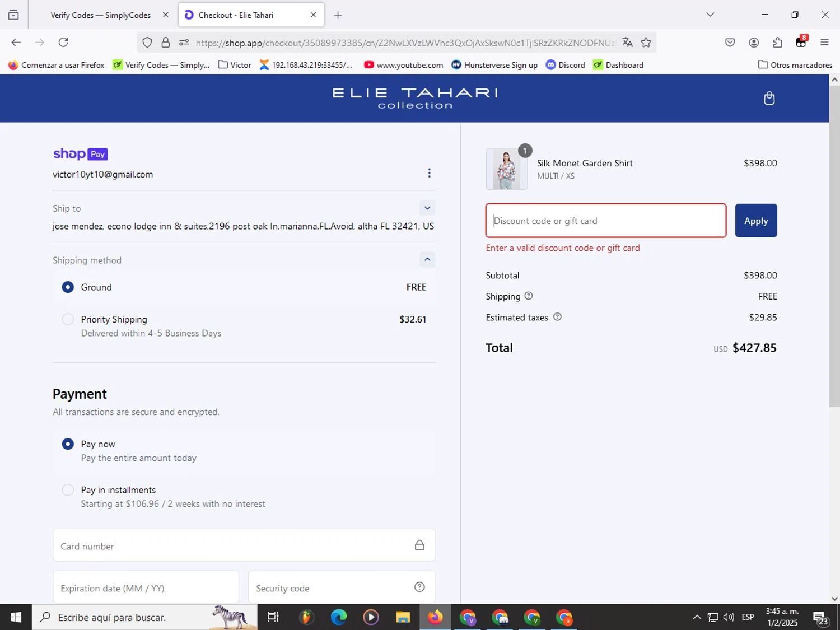Open the site permissions icon in the address bar
The height and width of the screenshot is (630, 840).
[184, 43]
